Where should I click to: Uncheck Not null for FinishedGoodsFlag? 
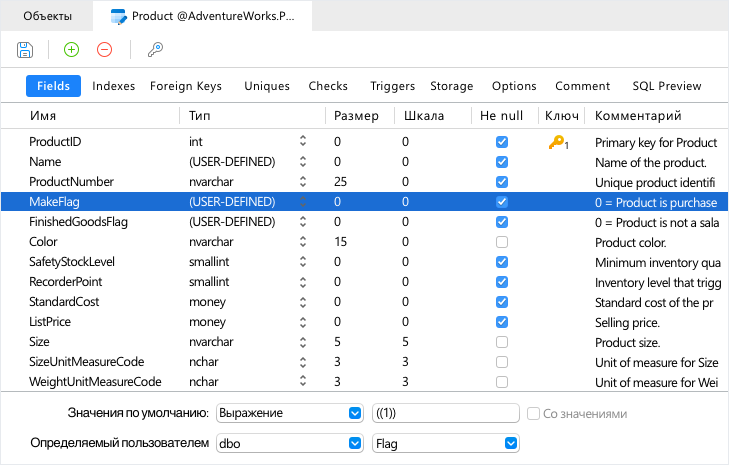(x=502, y=222)
